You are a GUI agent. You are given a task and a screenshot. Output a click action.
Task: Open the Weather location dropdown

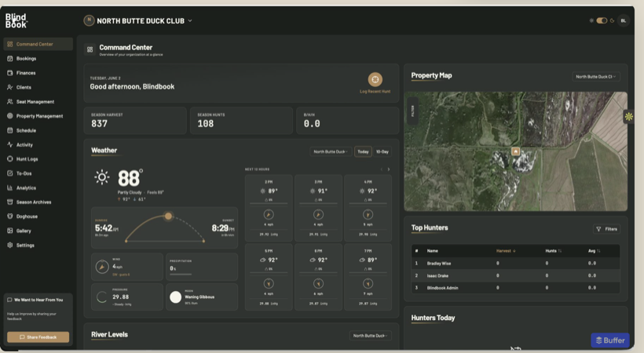(x=331, y=151)
